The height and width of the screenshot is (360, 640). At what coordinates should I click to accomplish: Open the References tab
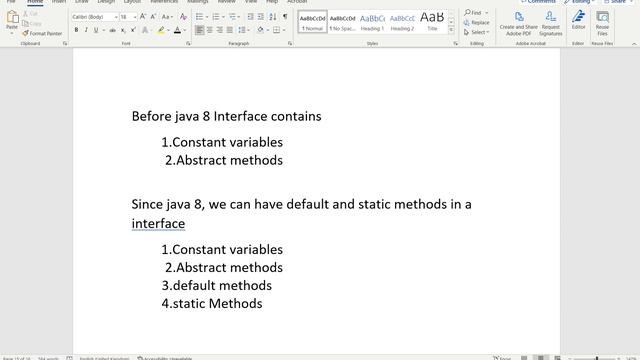coord(164,2)
